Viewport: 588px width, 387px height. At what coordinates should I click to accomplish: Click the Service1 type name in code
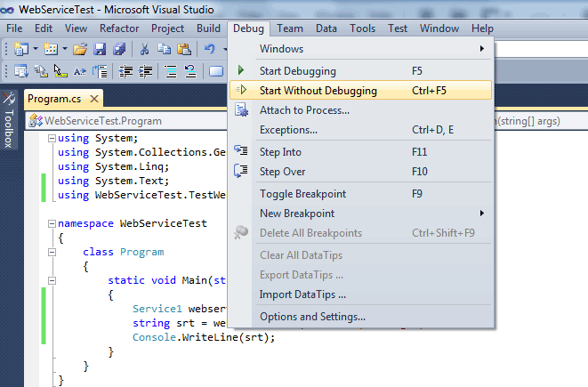click(157, 309)
